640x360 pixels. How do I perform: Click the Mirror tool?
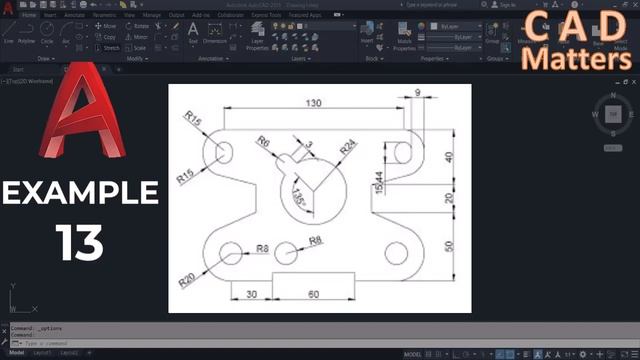(136, 37)
